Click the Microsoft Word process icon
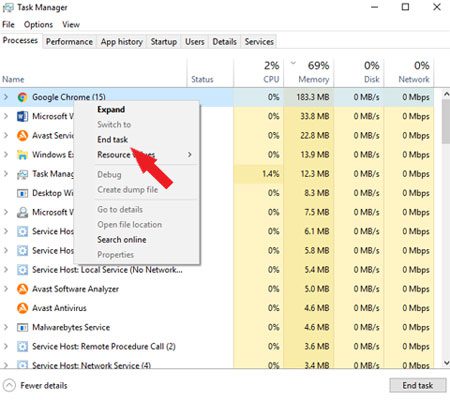Viewport: 450px width, 400px height. [22, 116]
